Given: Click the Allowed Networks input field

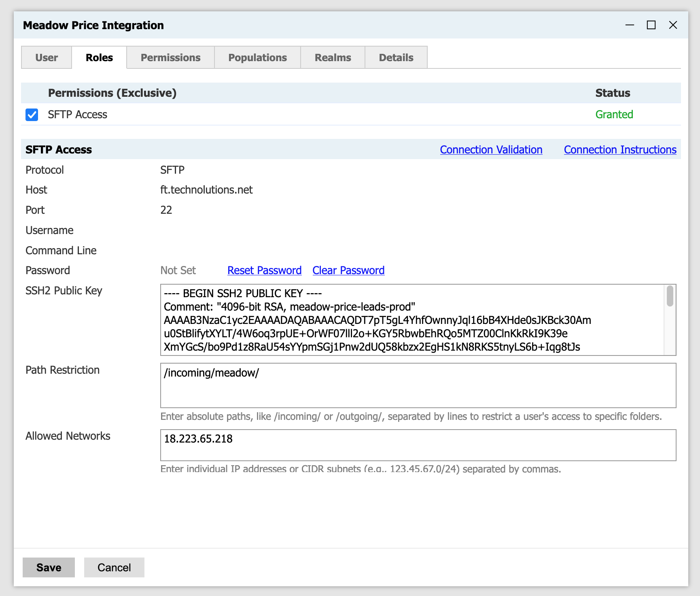Looking at the screenshot, I should (418, 445).
